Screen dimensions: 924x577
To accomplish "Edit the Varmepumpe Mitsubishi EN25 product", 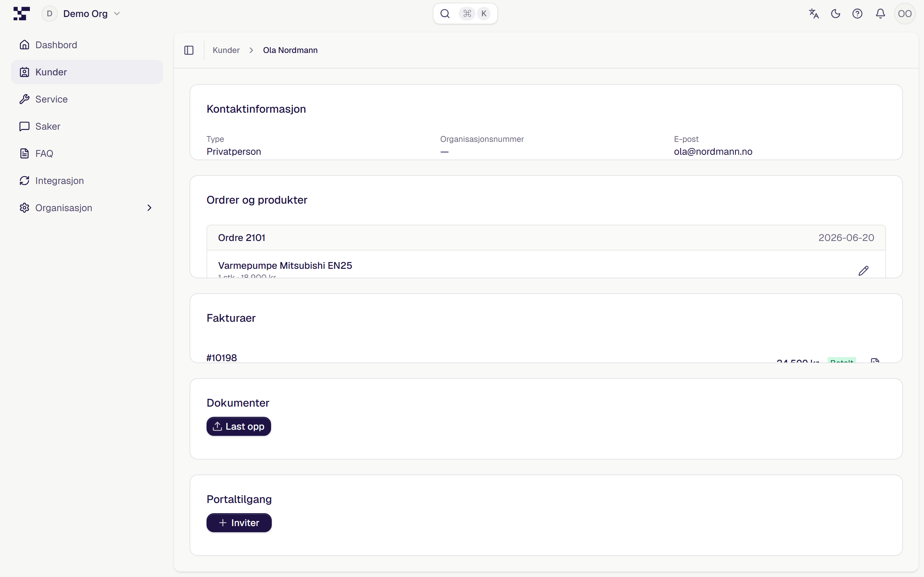I will click(x=863, y=271).
